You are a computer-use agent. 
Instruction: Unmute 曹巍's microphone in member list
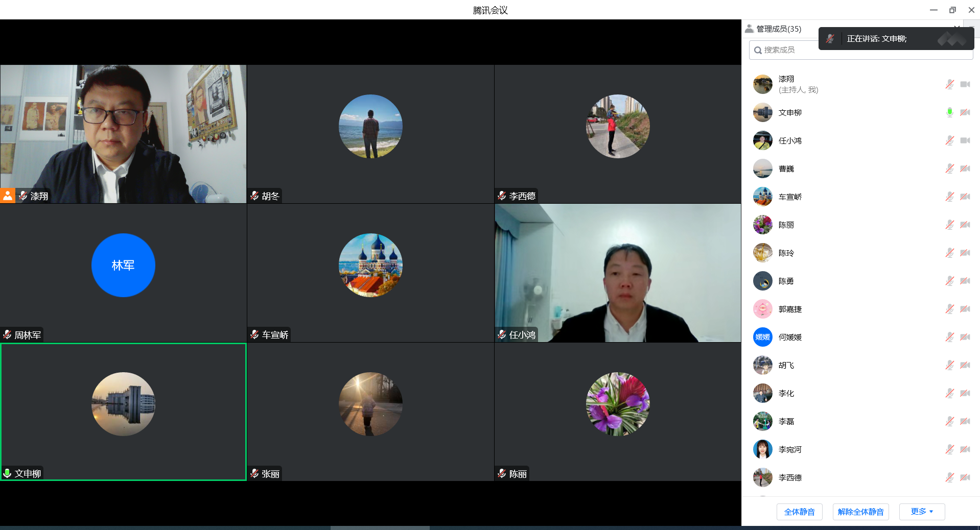coord(949,168)
